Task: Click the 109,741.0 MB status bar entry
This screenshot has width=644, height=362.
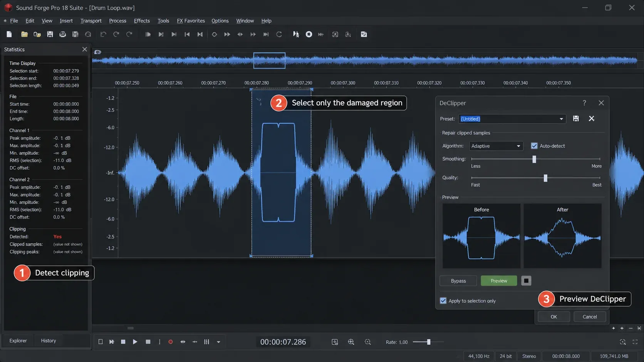Action: tap(614, 356)
